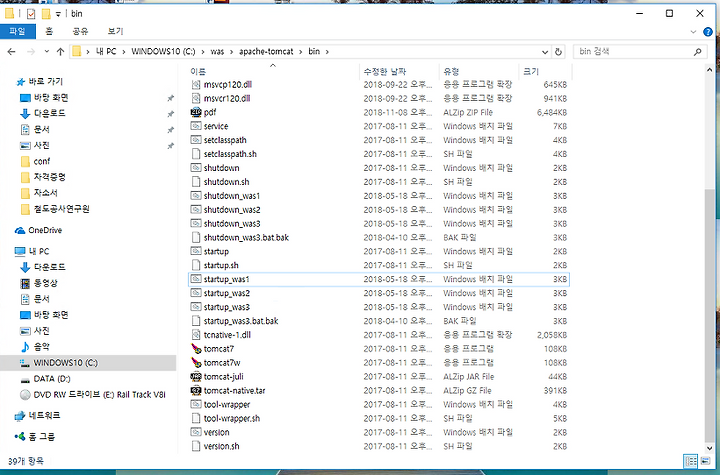The image size is (720, 475).
Task: Select DVD RW drive (E:) Rail Track
Action: 93,395
